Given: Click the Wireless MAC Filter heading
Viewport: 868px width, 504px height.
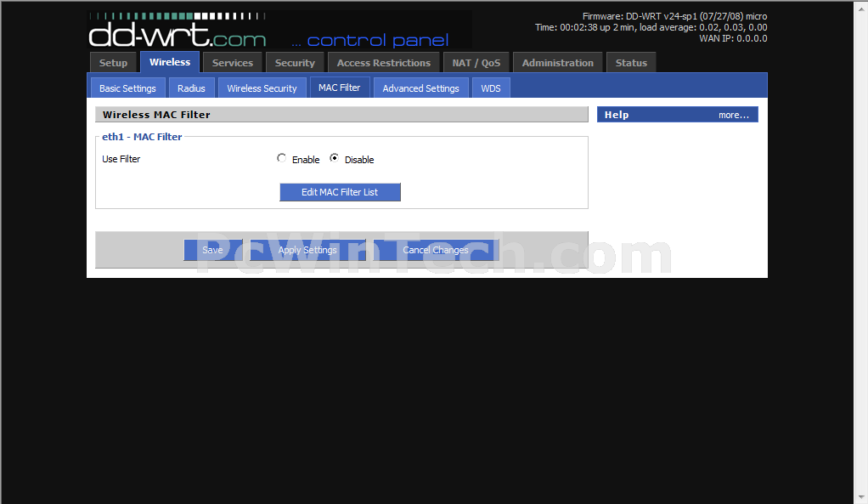Looking at the screenshot, I should click(156, 115).
